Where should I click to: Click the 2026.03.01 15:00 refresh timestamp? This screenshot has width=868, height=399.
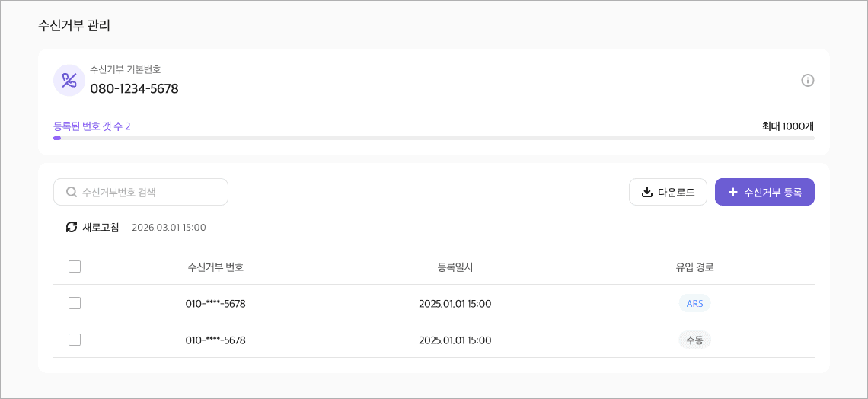[x=169, y=228]
